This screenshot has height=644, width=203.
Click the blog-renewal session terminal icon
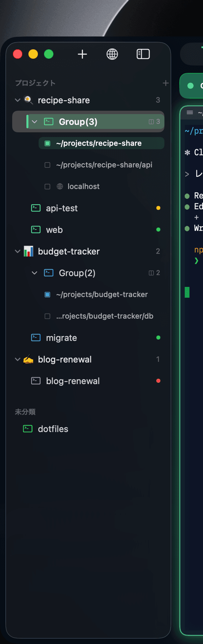[36, 381]
